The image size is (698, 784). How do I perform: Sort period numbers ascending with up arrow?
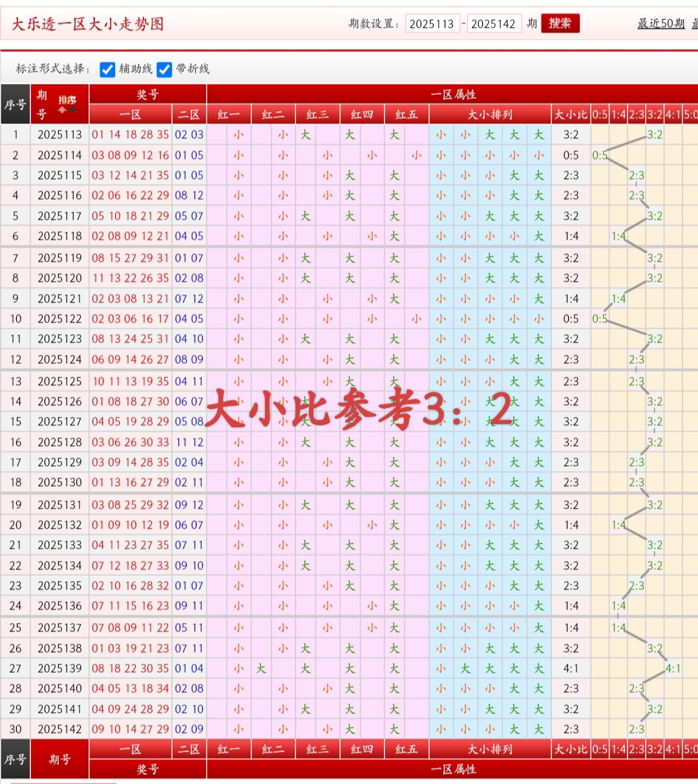point(61,110)
